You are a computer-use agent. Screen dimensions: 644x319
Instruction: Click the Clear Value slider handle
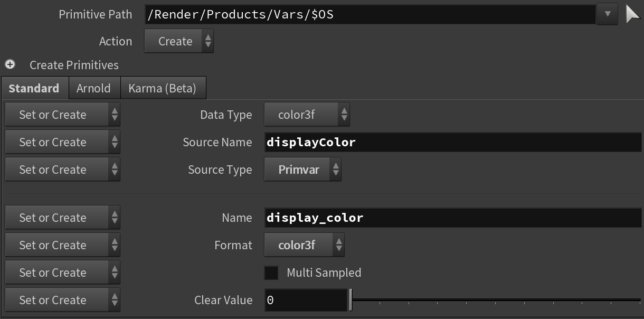click(351, 300)
